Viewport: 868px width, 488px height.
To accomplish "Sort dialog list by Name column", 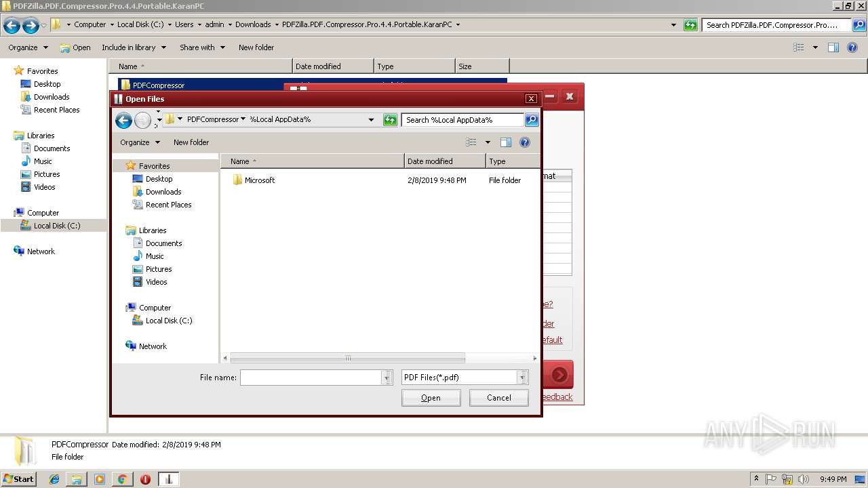I will [x=313, y=161].
